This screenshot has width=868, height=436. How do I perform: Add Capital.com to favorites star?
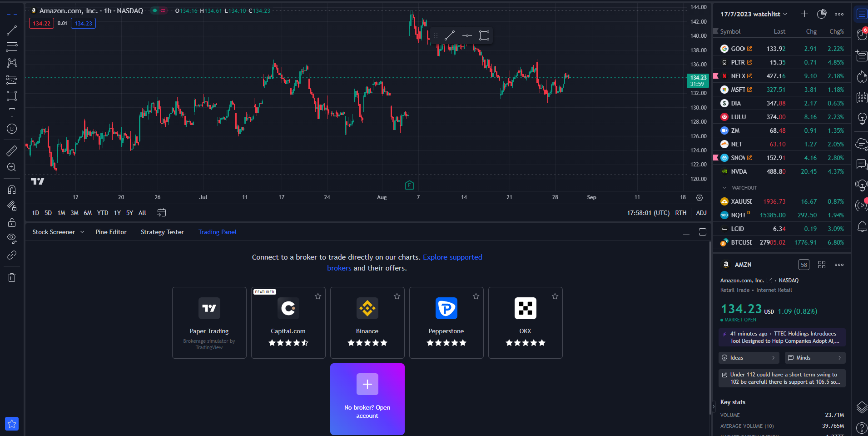click(x=318, y=296)
